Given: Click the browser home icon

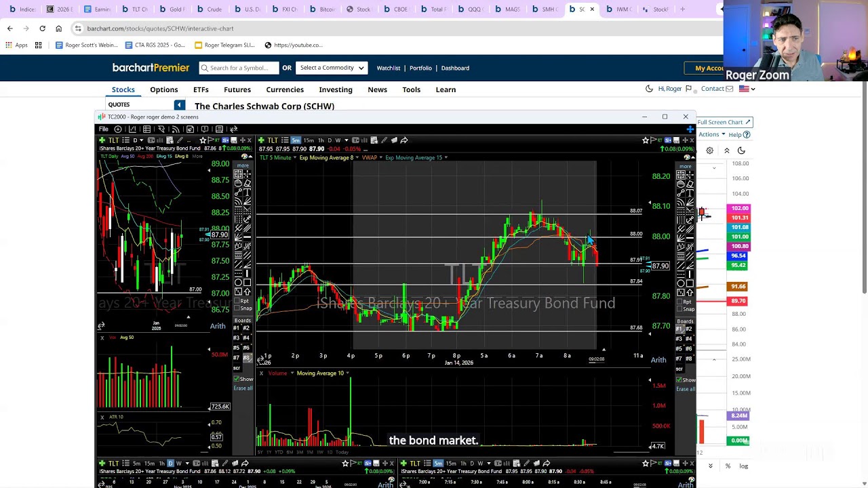Looking at the screenshot, I should pos(58,28).
